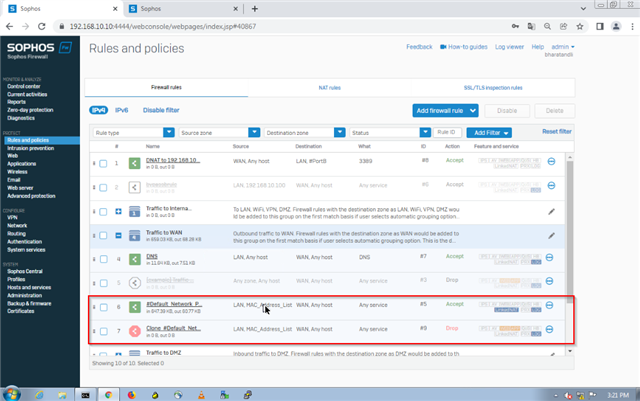Open Log viewer link

[509, 47]
